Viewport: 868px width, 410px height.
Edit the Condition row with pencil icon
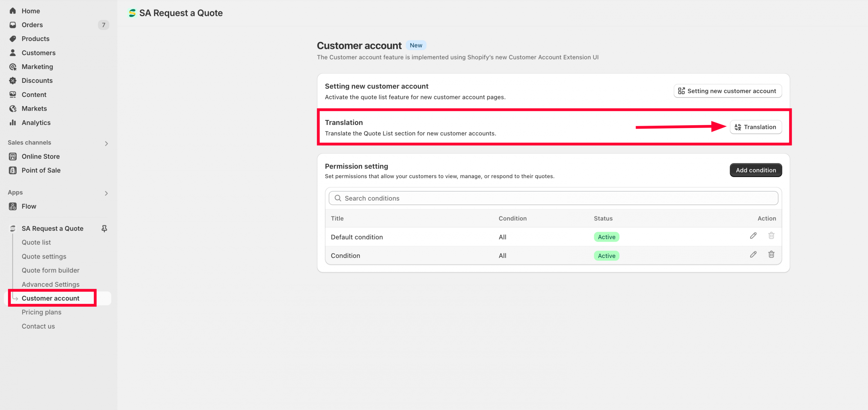[x=753, y=254]
